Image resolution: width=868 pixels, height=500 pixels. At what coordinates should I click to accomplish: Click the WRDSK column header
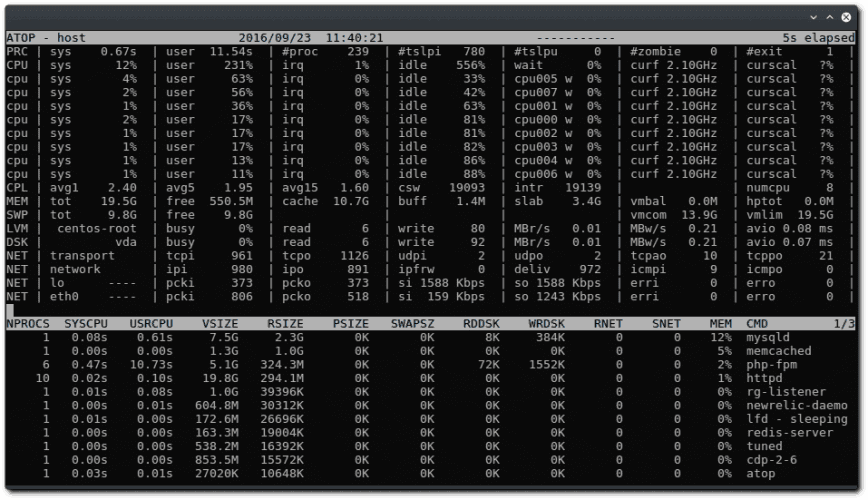[546, 323]
